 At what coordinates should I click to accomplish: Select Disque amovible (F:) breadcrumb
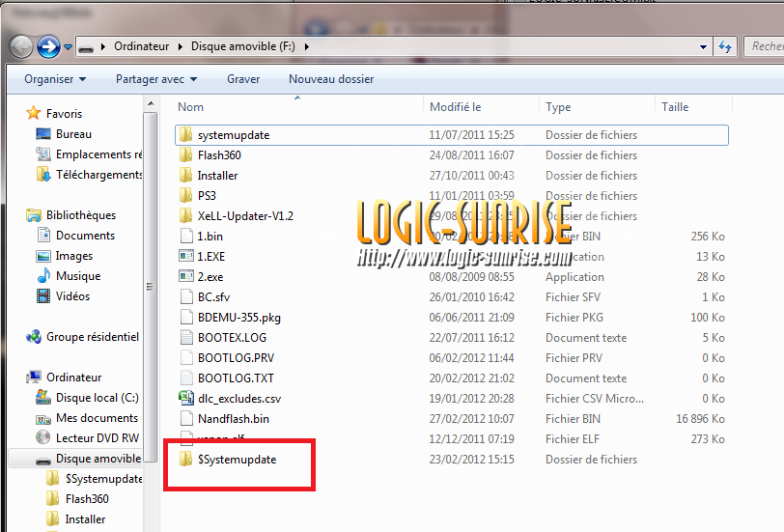(243, 46)
